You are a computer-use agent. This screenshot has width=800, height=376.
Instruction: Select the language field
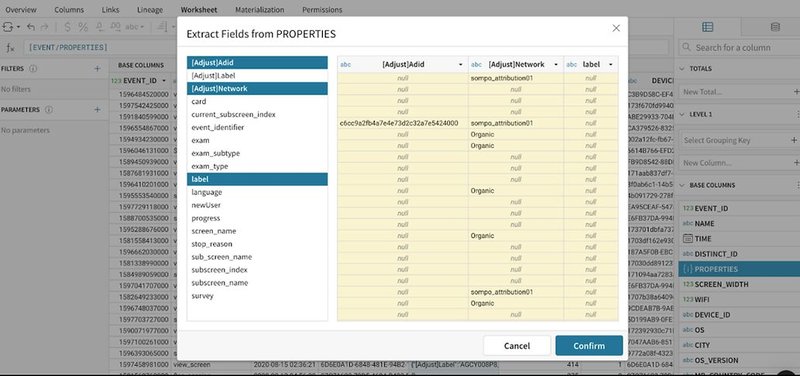coord(257,192)
